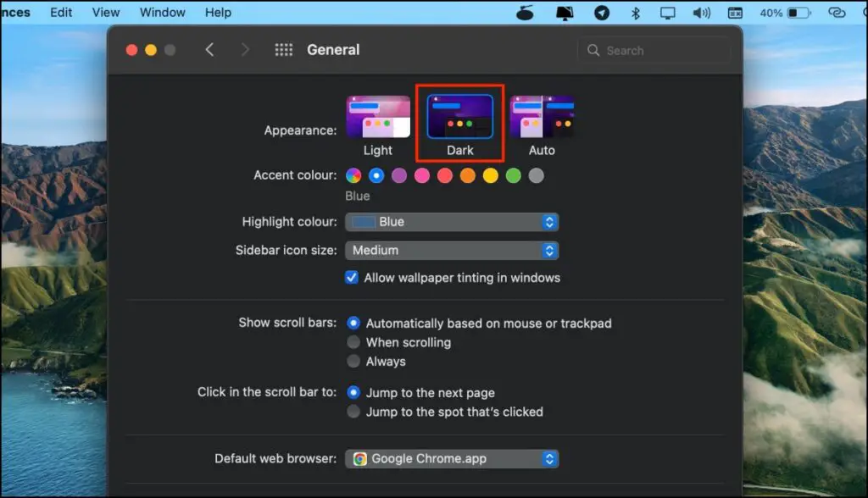The height and width of the screenshot is (498, 868).
Task: Choose Jump to the spot that's clicked
Action: pos(353,412)
